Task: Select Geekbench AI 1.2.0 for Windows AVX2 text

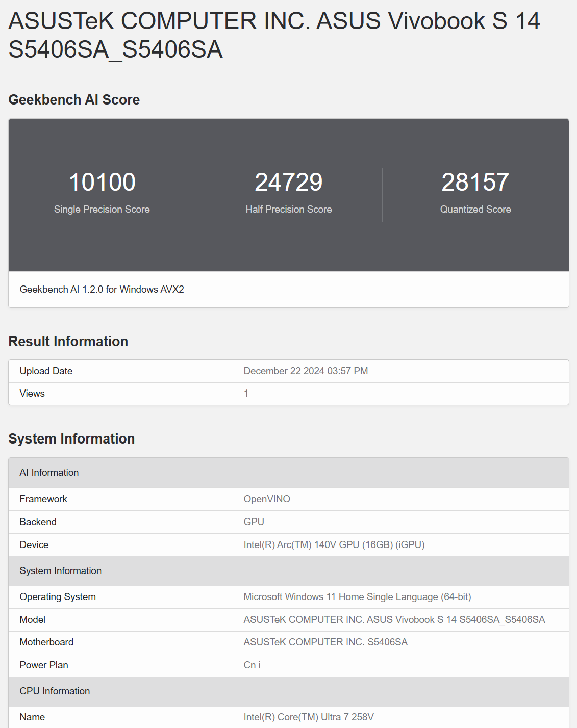Action: 102,289
